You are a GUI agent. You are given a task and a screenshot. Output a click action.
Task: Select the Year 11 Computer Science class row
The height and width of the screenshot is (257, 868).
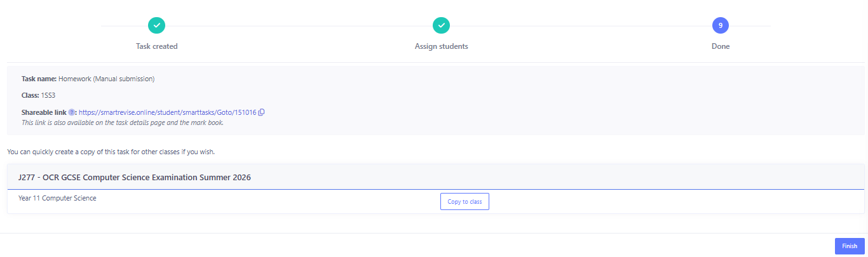(x=57, y=198)
